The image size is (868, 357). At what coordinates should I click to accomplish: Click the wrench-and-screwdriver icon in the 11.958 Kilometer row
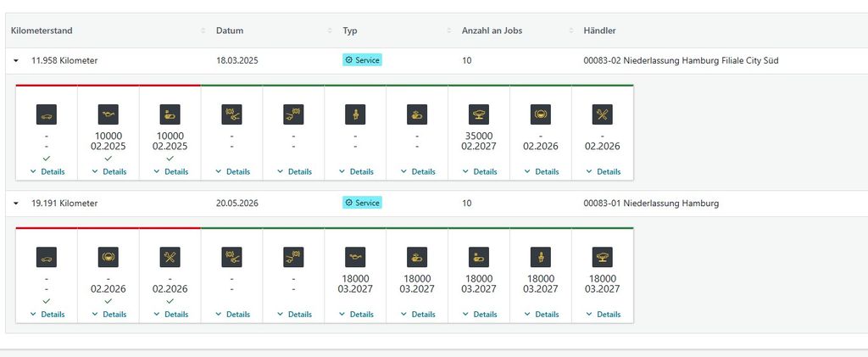click(x=603, y=114)
